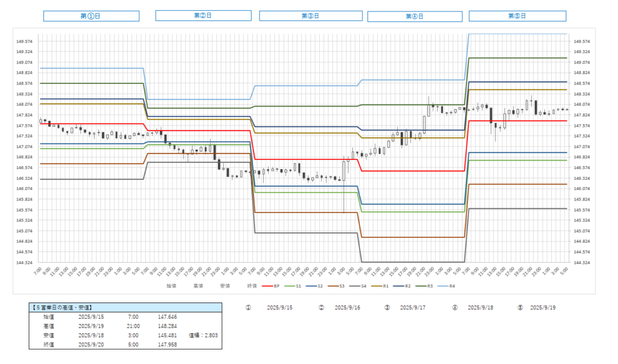618x364 pixels.
Task: Click the gray S4 legend entry
Action: (368, 286)
